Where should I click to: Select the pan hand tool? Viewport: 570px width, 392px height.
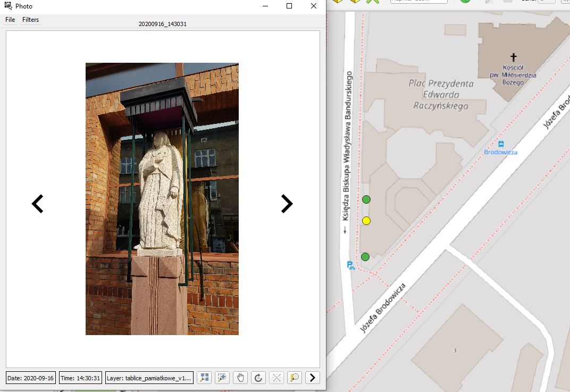(x=240, y=378)
